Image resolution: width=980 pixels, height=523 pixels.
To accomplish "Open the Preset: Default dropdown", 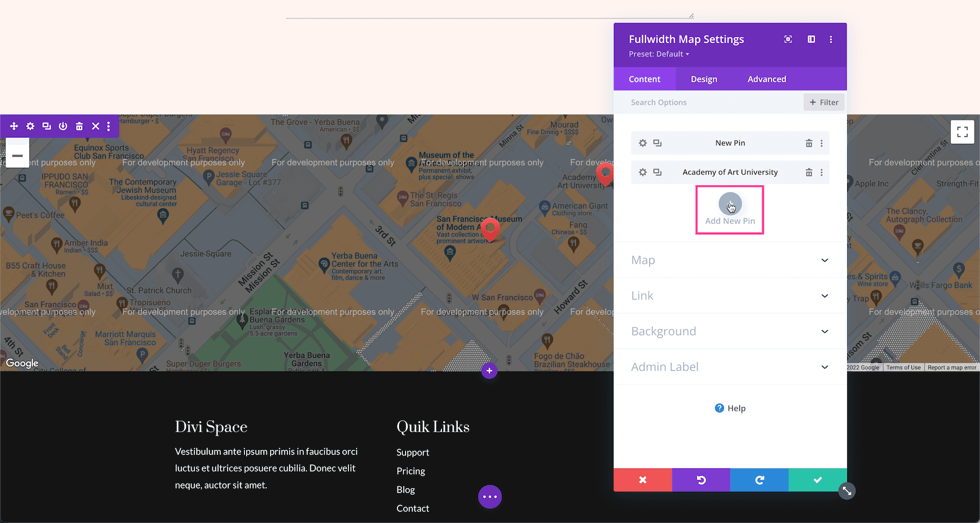I will [x=659, y=54].
